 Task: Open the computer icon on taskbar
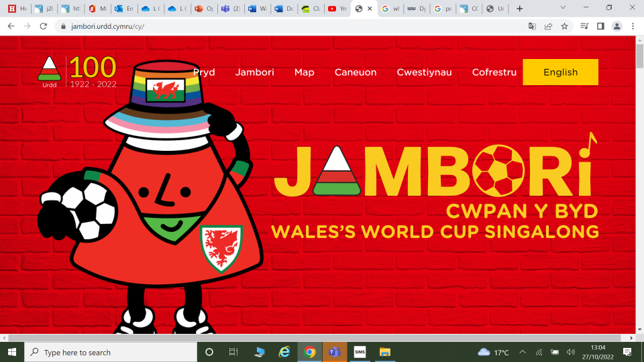click(259, 352)
